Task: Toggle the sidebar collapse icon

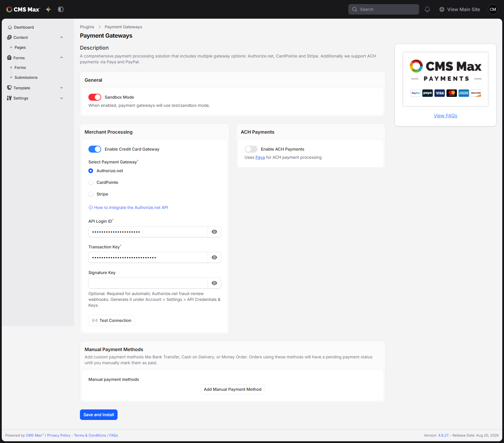Action: click(61, 9)
